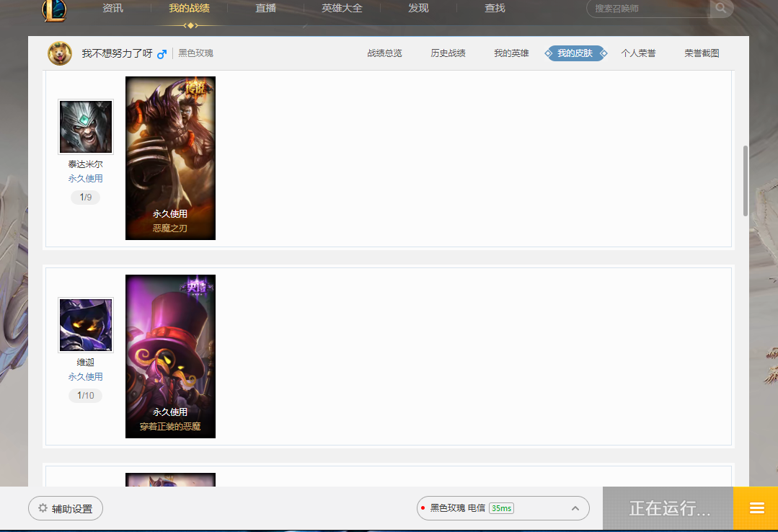The image size is (778, 532).
Task: Click the 35ms latency indicator
Action: [x=501, y=508]
